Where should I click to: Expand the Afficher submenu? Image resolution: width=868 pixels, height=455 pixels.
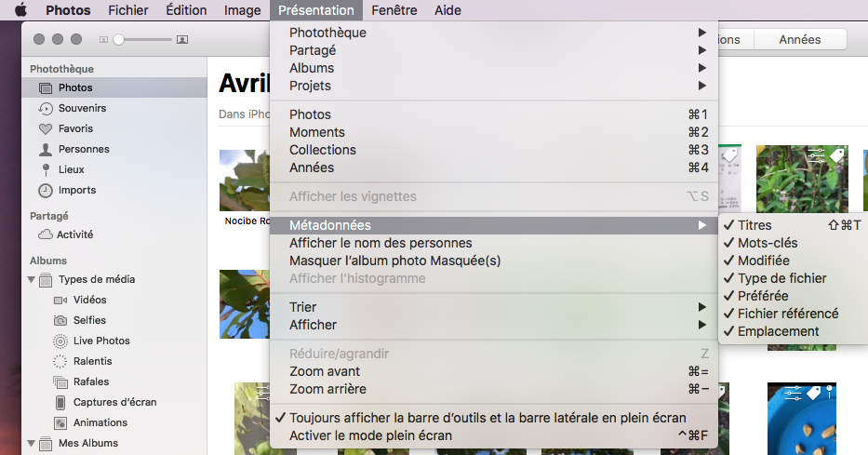point(494,325)
